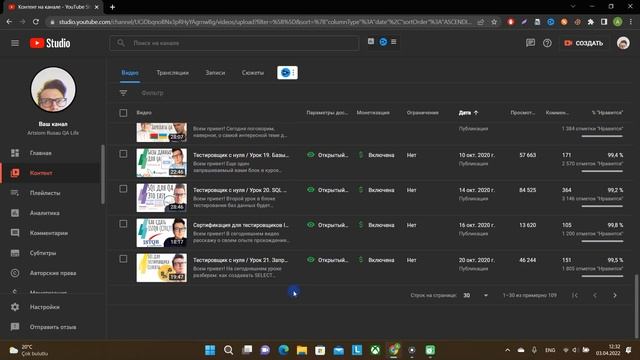Click the Просмотры column header
The height and width of the screenshot is (360, 640).
522,113
